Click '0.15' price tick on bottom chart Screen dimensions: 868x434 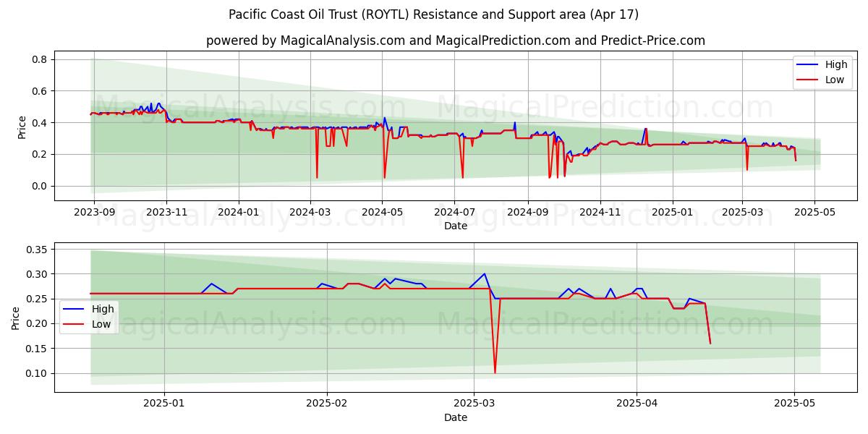[x=37, y=349]
